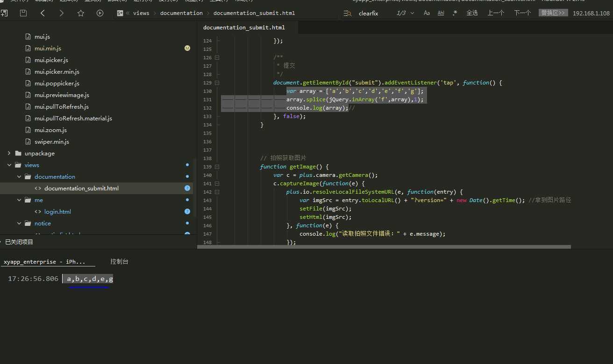Click the 192.168.1.108 address text
The height and width of the screenshot is (364, 613).
(x=591, y=14)
